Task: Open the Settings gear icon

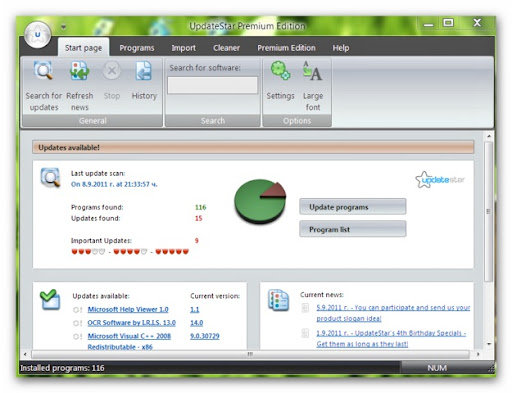Action: coord(280,71)
